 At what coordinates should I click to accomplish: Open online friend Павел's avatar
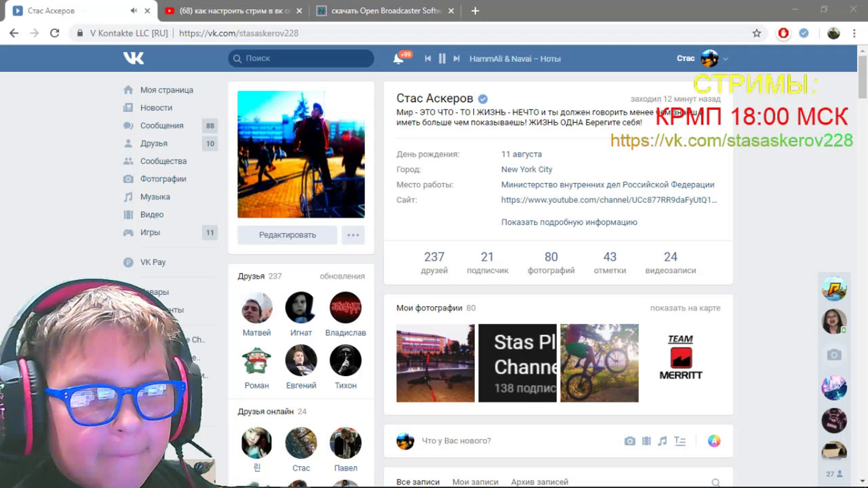click(345, 443)
